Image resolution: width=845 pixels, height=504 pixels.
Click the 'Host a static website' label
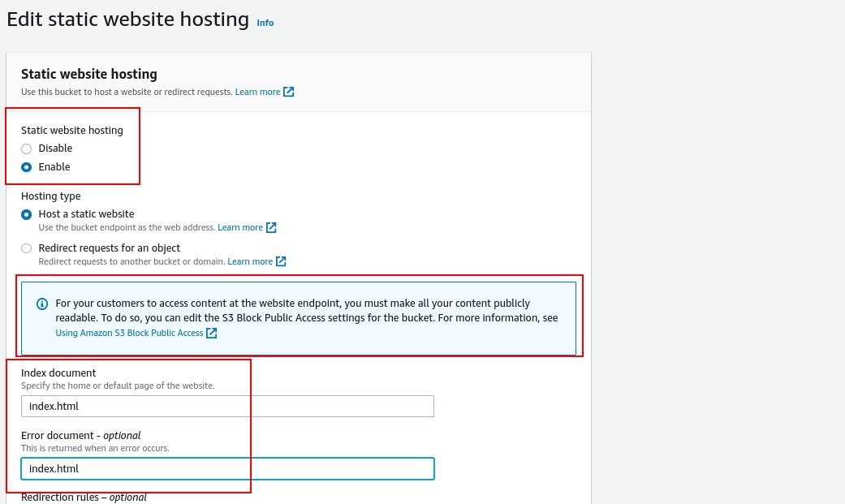(86, 214)
